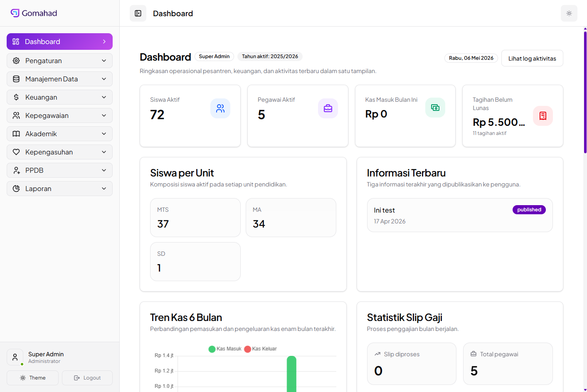
Task: Click Tagihan Belum Lunas receipt icon
Action: [543, 116]
